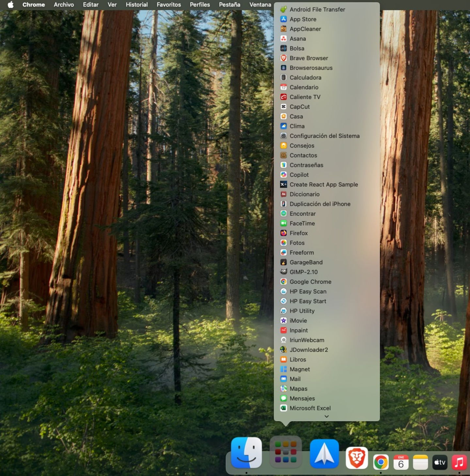Click the Calendario icon in the list

pos(284,87)
